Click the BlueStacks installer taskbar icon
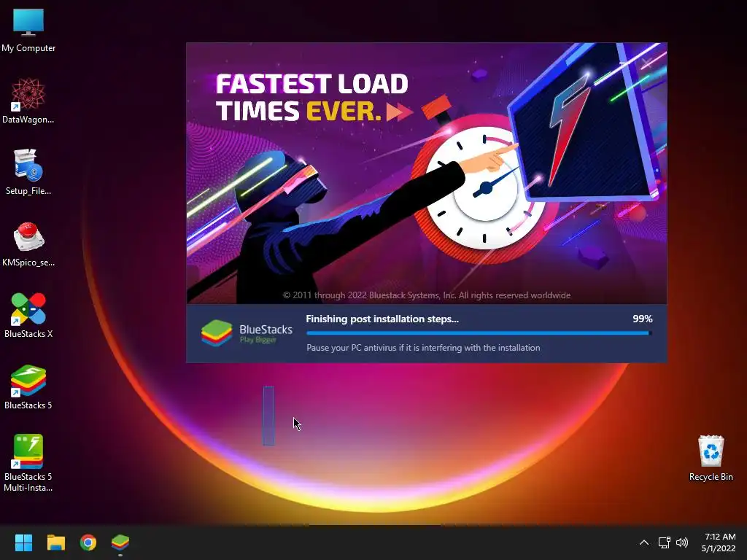 [120, 542]
